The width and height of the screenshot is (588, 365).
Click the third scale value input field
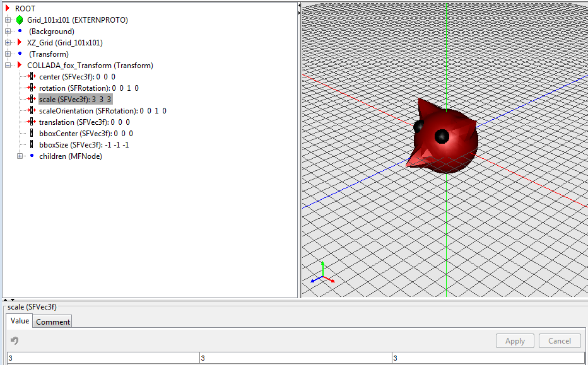[x=488, y=358]
